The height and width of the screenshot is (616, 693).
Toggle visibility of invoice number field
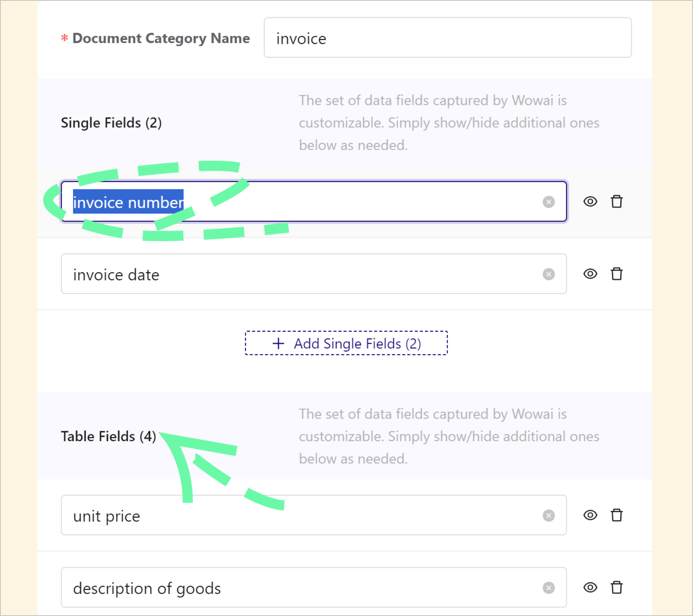[590, 201]
